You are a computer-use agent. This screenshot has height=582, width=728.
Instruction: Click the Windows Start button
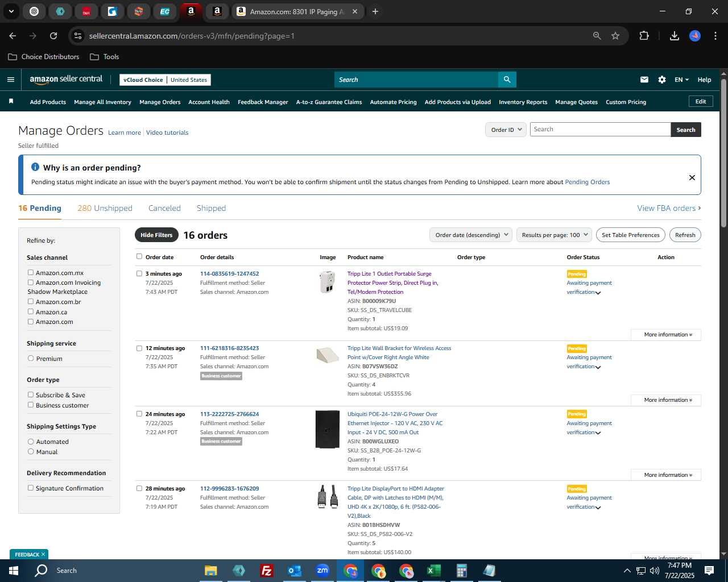click(14, 571)
